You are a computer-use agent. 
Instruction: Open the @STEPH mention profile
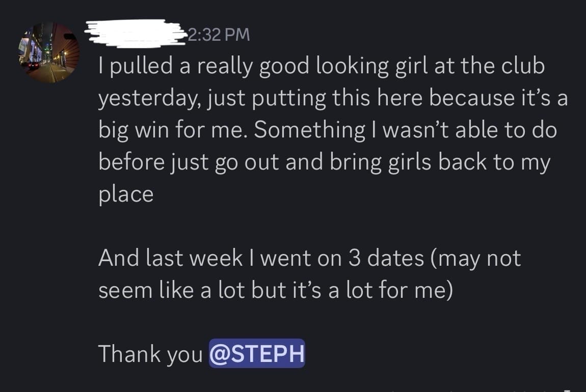click(x=257, y=354)
